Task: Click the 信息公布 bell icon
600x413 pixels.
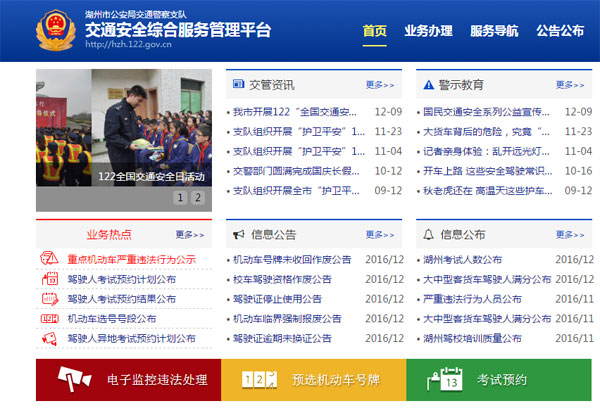Action: (x=429, y=234)
